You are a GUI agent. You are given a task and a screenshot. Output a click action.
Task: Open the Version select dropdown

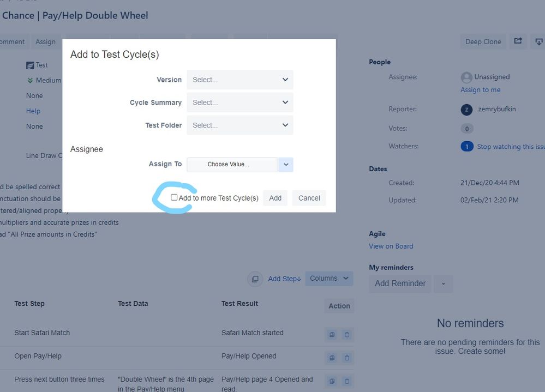240,80
